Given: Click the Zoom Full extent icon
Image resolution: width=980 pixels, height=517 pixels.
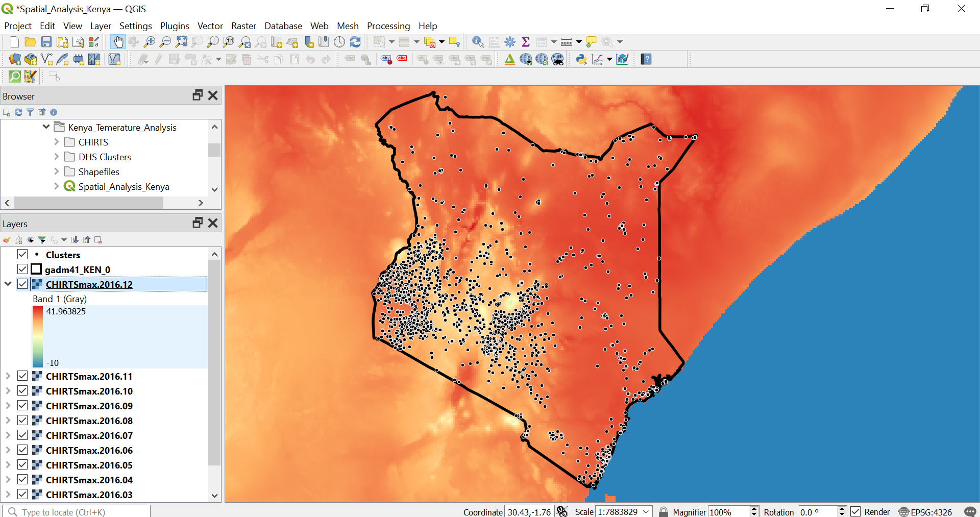Looking at the screenshot, I should (181, 42).
